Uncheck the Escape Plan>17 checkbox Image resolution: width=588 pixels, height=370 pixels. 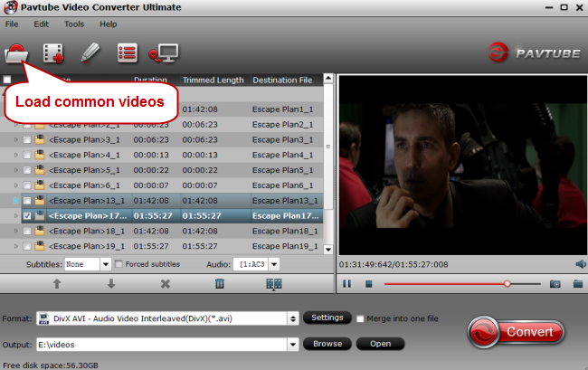27,216
